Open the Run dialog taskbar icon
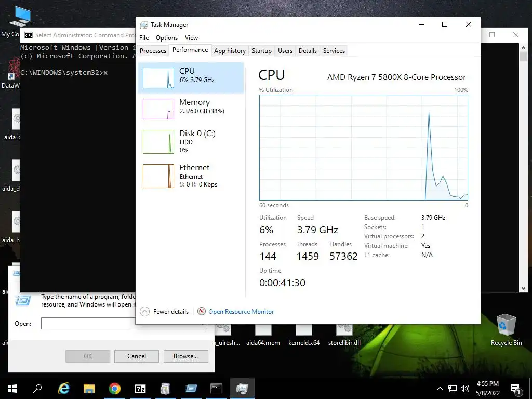 191,389
